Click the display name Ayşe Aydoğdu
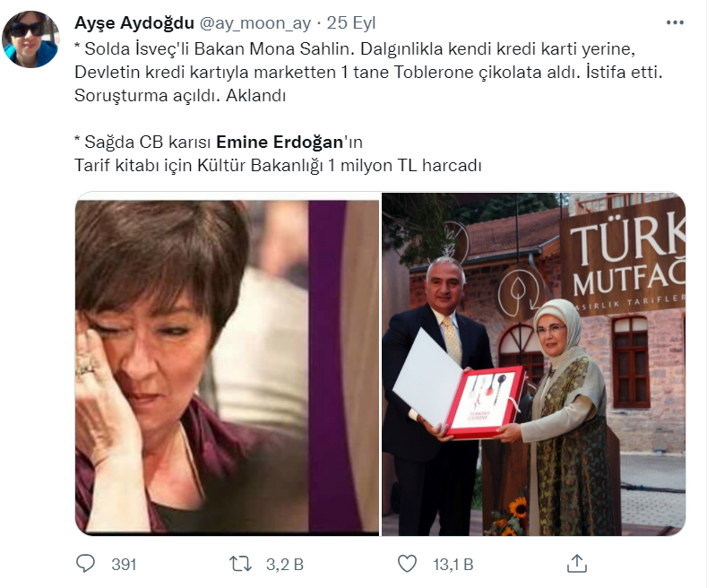 pos(134,23)
